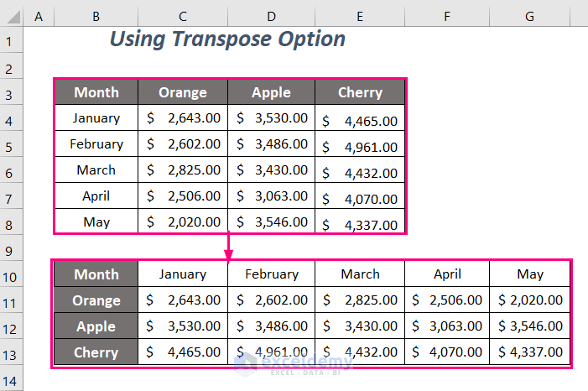Click the $4,070.00 cell in row 13
588x391 pixels.
click(447, 352)
